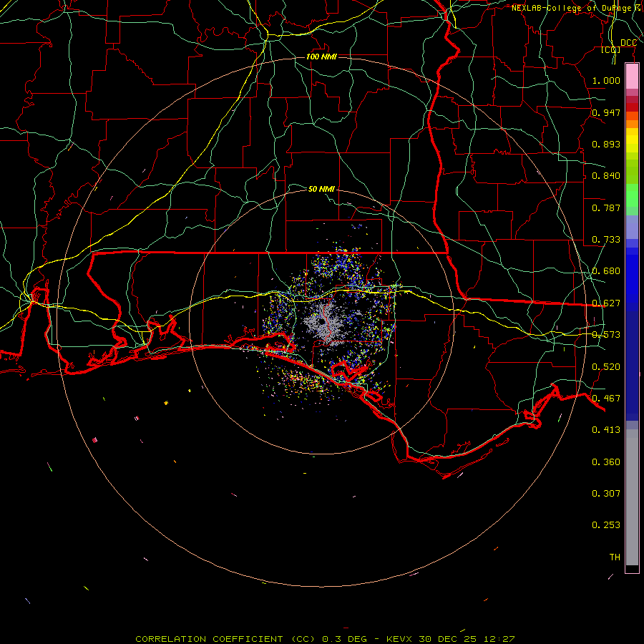Click the 50 NMI range ring label
The width and height of the screenshot is (644, 644).
tap(321, 189)
